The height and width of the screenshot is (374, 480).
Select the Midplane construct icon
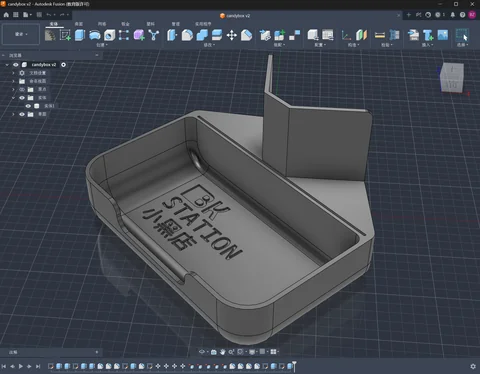coord(361,35)
